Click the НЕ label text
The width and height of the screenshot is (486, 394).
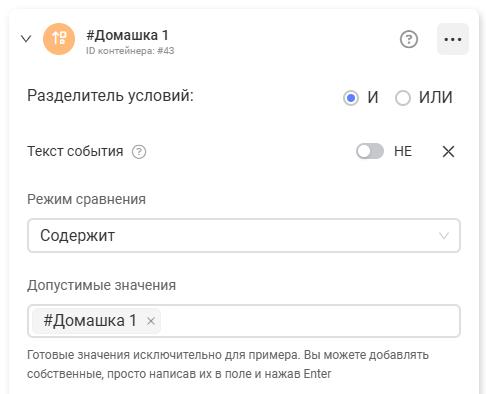coord(403,151)
